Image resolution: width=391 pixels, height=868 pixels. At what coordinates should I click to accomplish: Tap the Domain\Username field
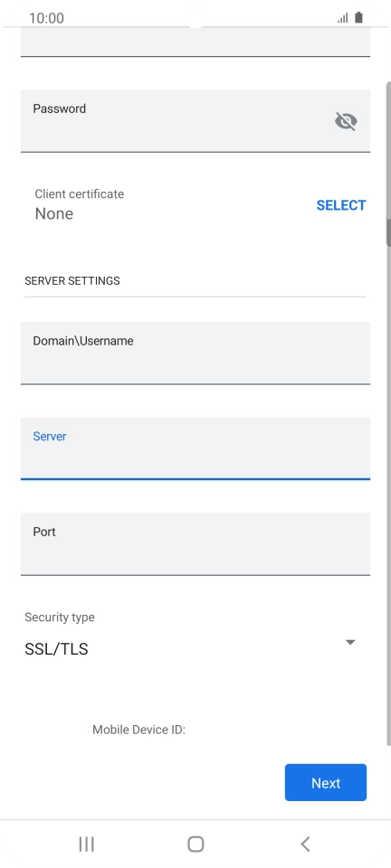click(195, 353)
